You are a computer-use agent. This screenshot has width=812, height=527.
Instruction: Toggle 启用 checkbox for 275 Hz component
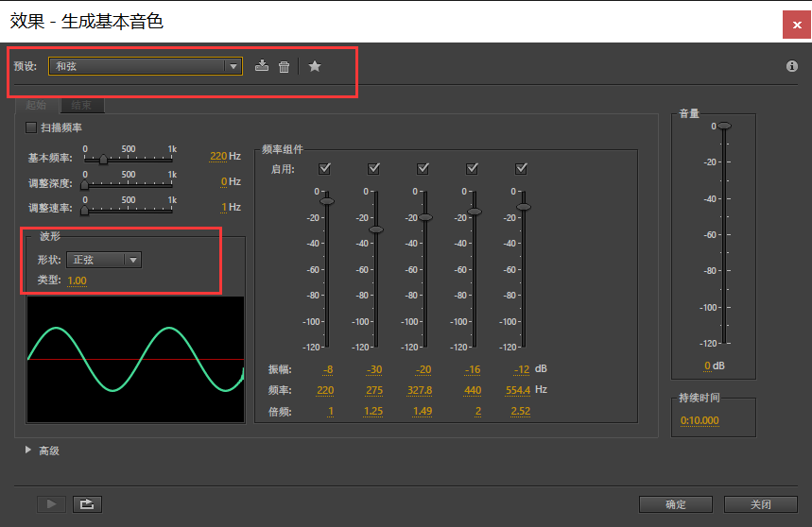pos(373,168)
